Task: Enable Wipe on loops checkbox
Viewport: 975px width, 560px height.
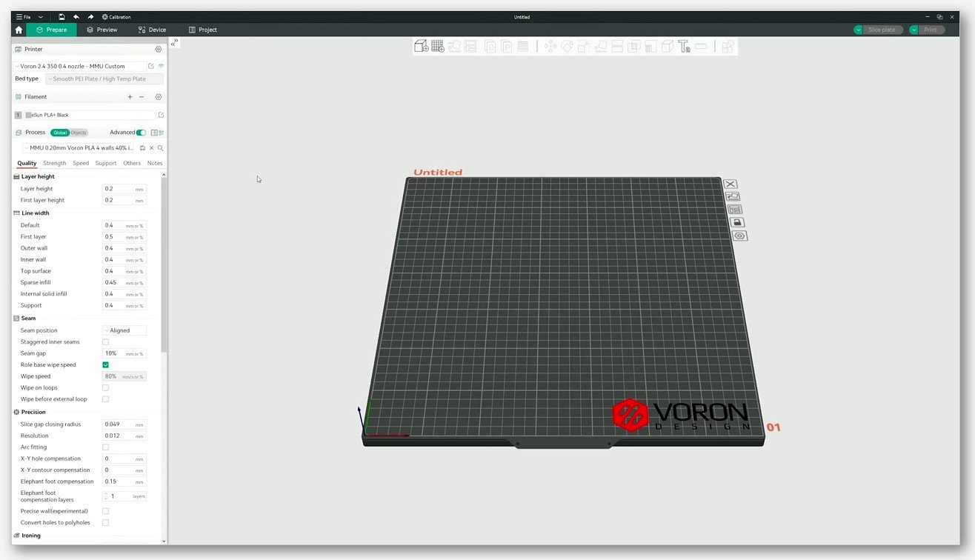Action: pos(105,387)
